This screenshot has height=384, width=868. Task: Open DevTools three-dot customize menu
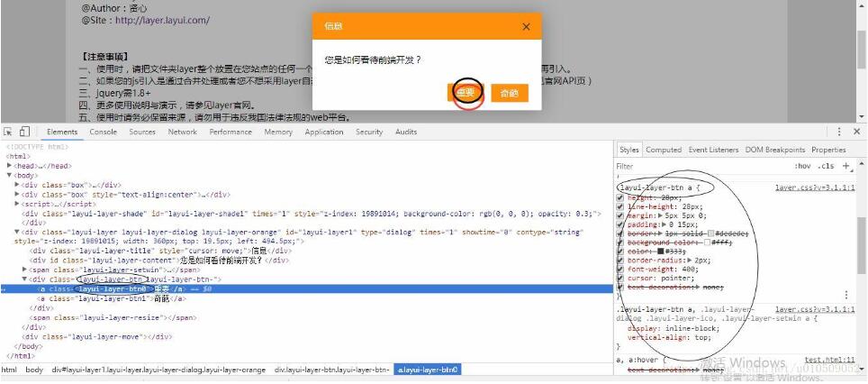coord(839,132)
